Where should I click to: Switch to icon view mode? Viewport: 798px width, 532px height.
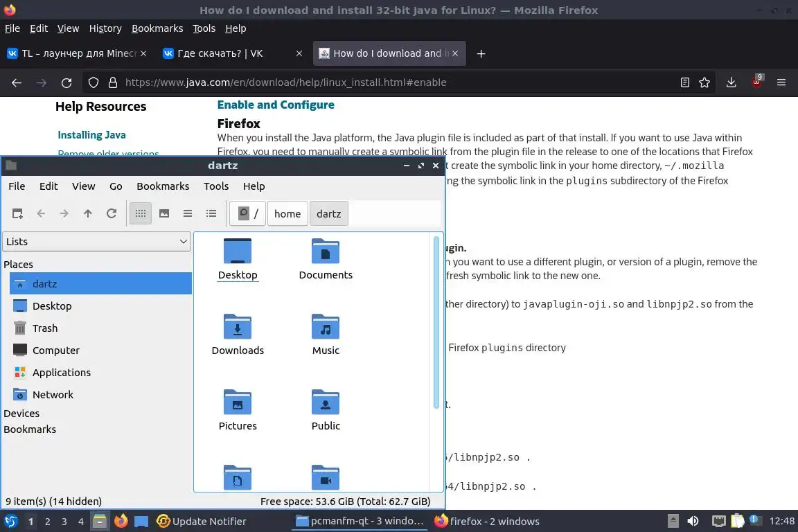click(x=141, y=214)
